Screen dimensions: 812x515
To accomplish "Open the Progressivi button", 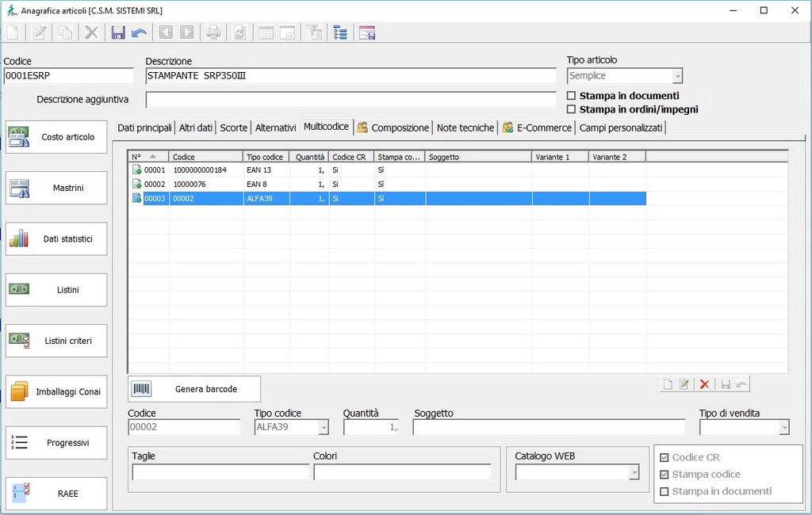I will 56,443.
